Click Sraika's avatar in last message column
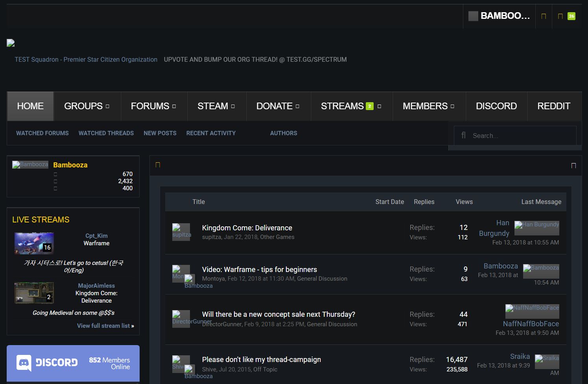This screenshot has height=384, width=588. (x=547, y=361)
